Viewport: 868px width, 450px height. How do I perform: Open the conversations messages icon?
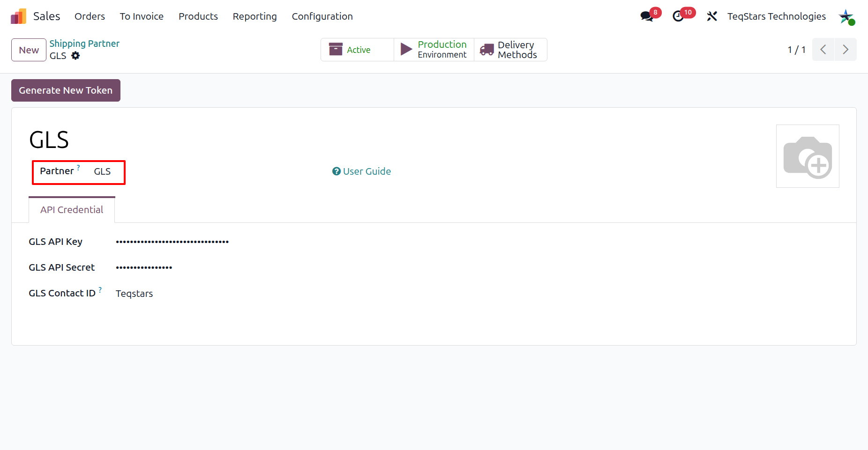(x=647, y=16)
